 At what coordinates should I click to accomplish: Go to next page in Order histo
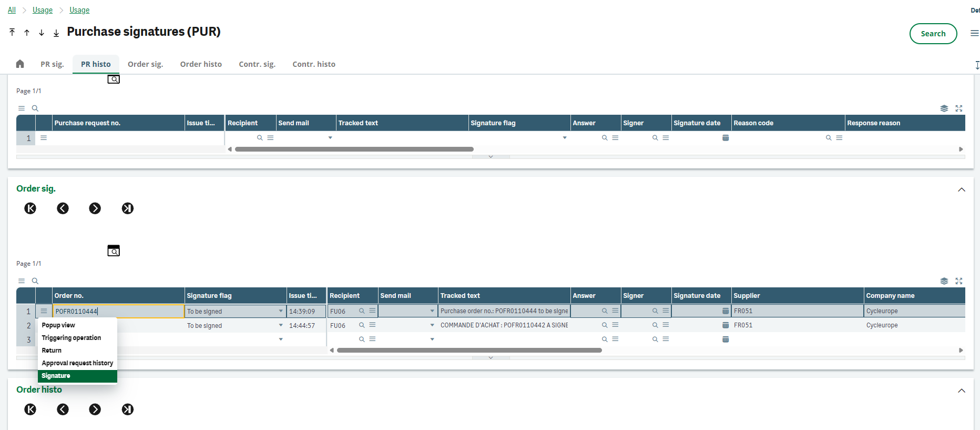pyautogui.click(x=95, y=409)
